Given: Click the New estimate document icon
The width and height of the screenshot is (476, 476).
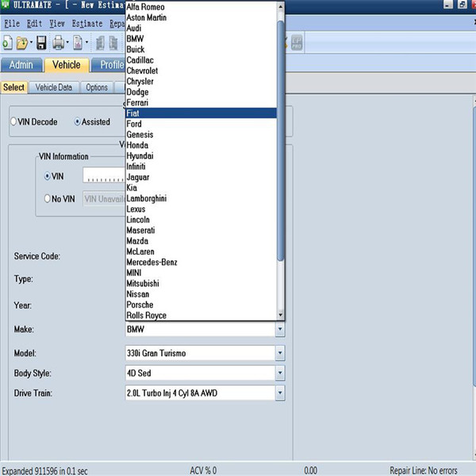Looking at the screenshot, I should pos(7,43).
